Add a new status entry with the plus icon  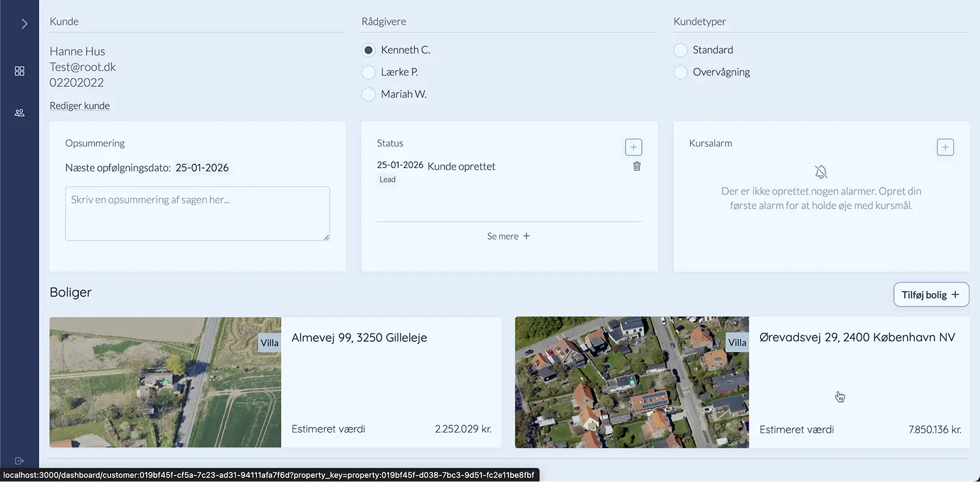[x=633, y=147]
